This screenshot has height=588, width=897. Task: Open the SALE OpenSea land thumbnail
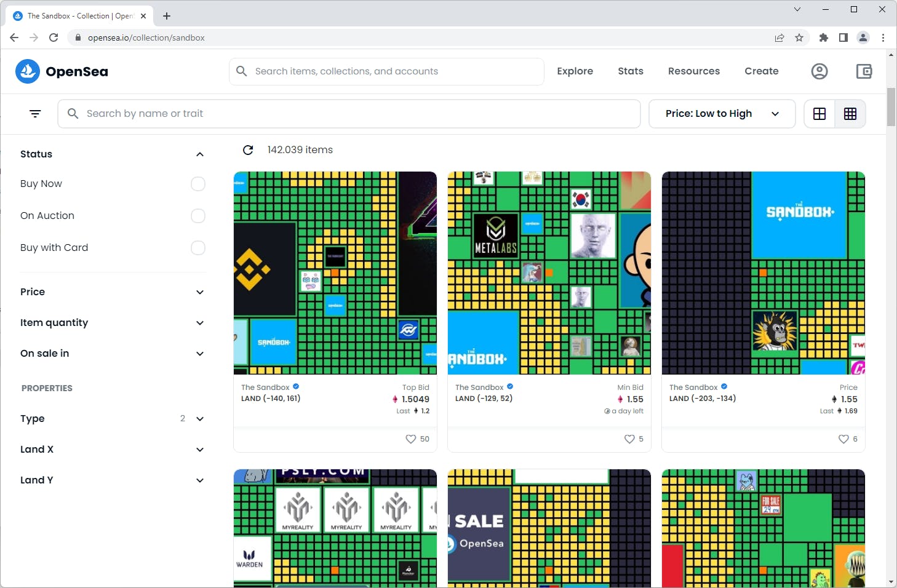[x=549, y=528]
